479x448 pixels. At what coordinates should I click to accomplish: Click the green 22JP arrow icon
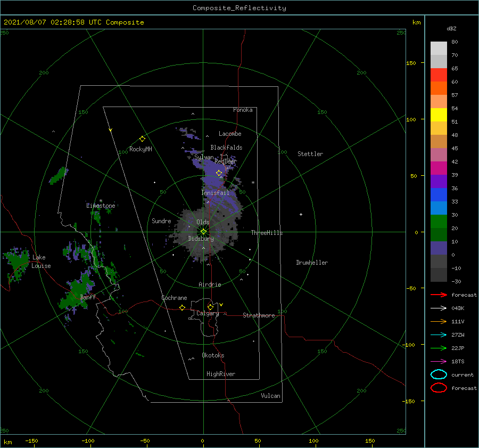[x=439, y=348]
